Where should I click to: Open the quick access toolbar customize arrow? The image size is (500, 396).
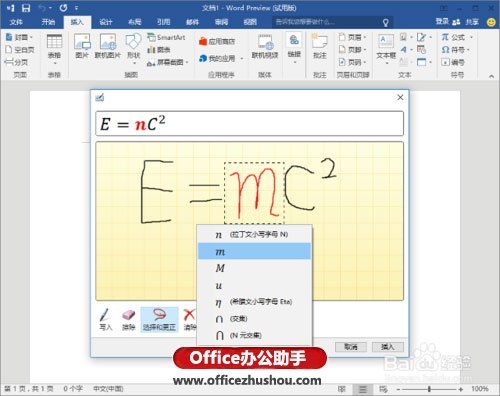76,8
